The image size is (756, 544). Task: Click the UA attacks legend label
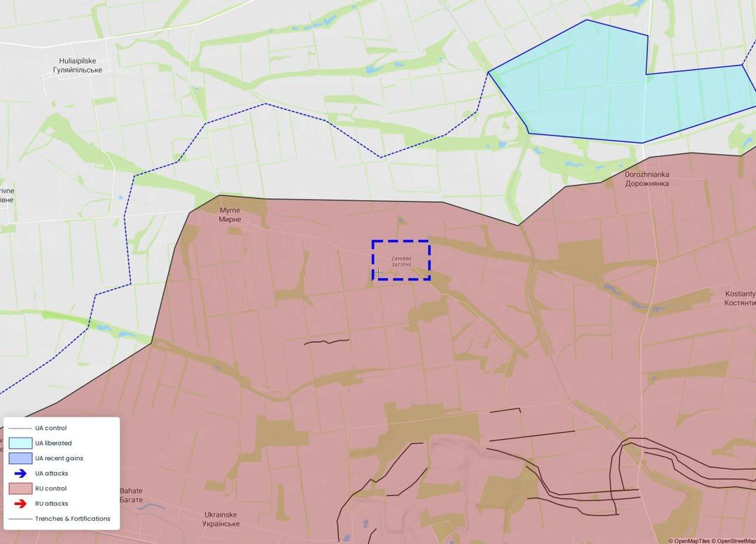point(52,473)
